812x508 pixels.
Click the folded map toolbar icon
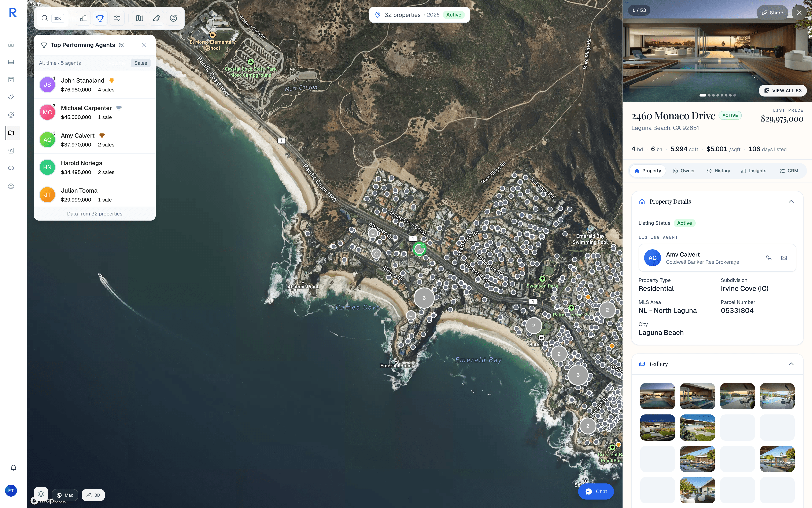[x=140, y=18]
